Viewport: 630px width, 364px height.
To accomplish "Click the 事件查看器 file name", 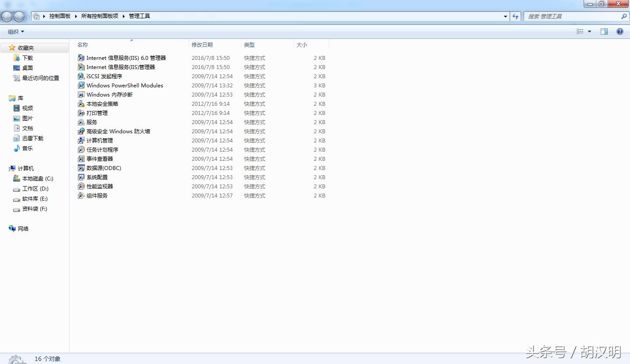I will pos(100,159).
